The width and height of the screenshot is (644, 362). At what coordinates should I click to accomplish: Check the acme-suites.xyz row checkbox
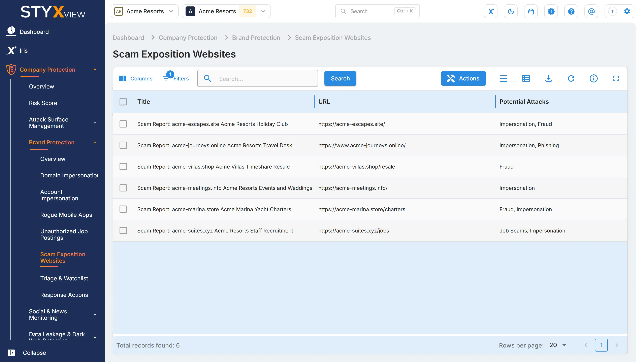pyautogui.click(x=123, y=231)
